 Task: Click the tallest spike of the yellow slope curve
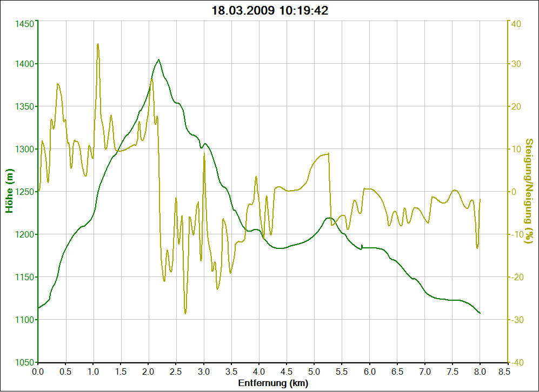98,44
